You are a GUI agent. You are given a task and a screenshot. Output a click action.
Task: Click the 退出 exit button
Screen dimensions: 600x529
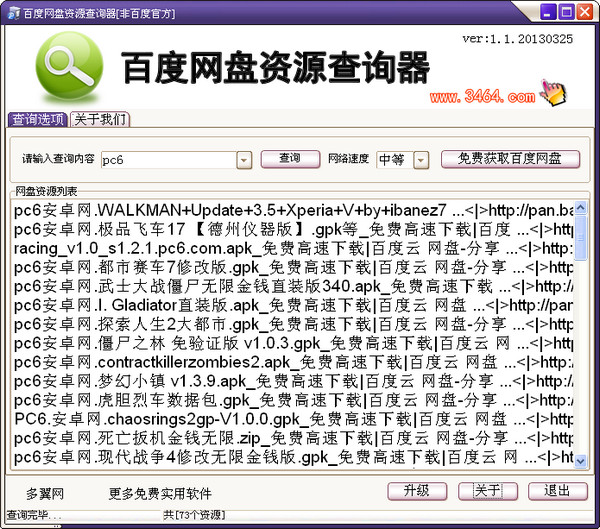pos(558,491)
